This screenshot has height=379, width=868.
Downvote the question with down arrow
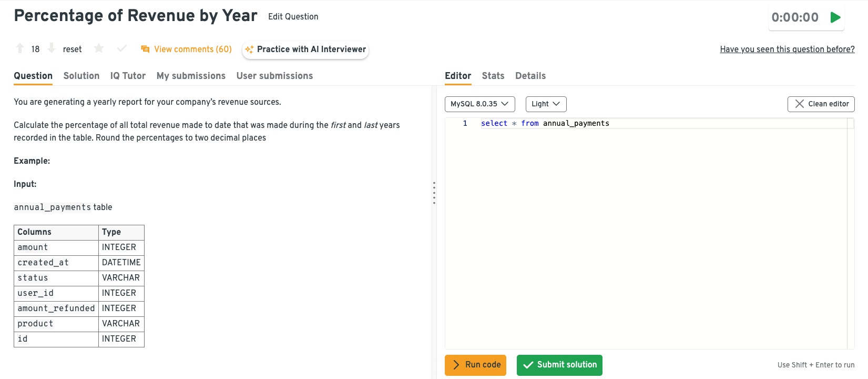click(52, 48)
